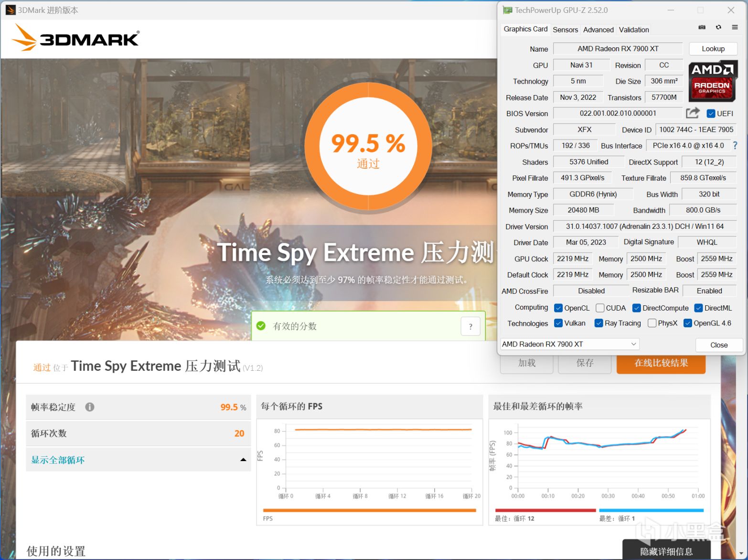The height and width of the screenshot is (560, 748).
Task: Click the Memory Type field GDDR6 (Hynix)
Action: pos(593,194)
